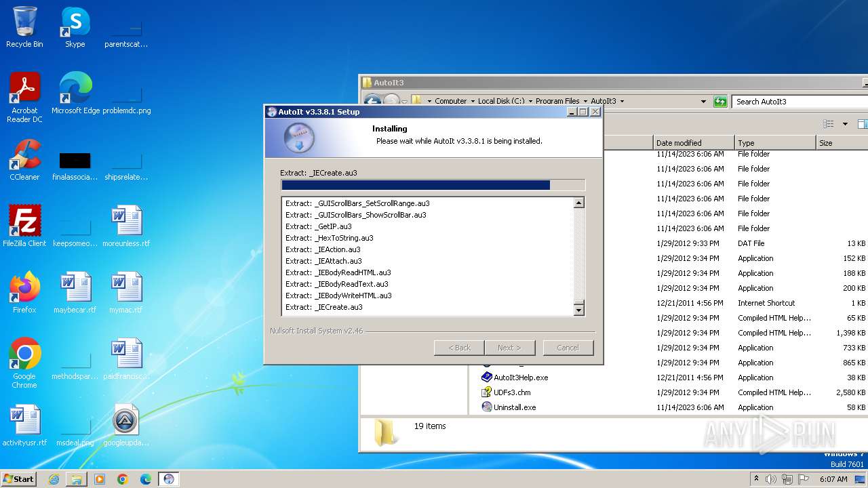Click Chrome icon in the taskbar

[x=123, y=479]
